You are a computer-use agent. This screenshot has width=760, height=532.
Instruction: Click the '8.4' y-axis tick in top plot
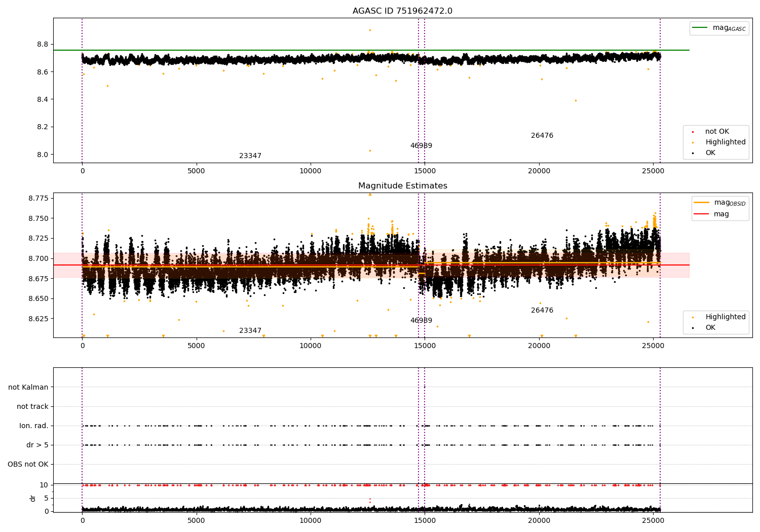pyautogui.click(x=43, y=100)
